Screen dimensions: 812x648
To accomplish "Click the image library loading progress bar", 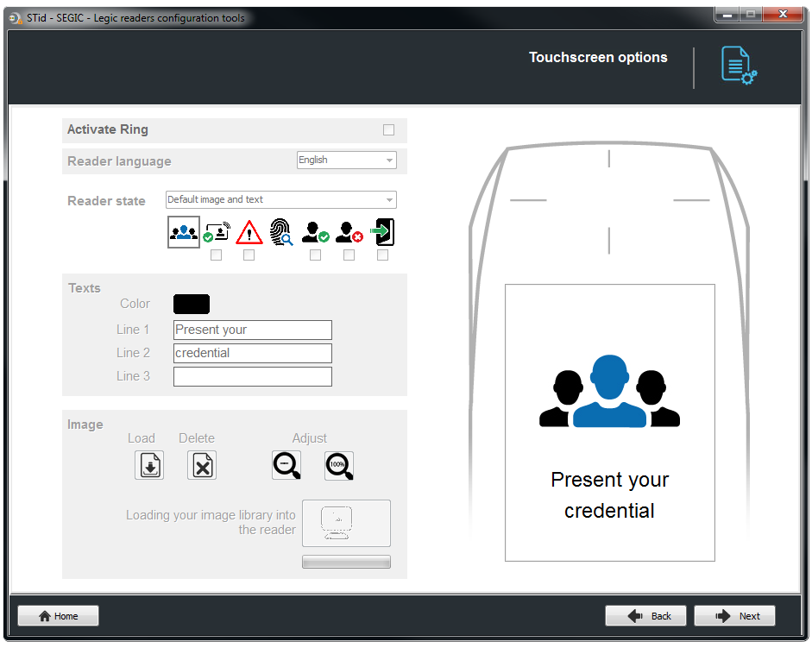I will (x=346, y=562).
